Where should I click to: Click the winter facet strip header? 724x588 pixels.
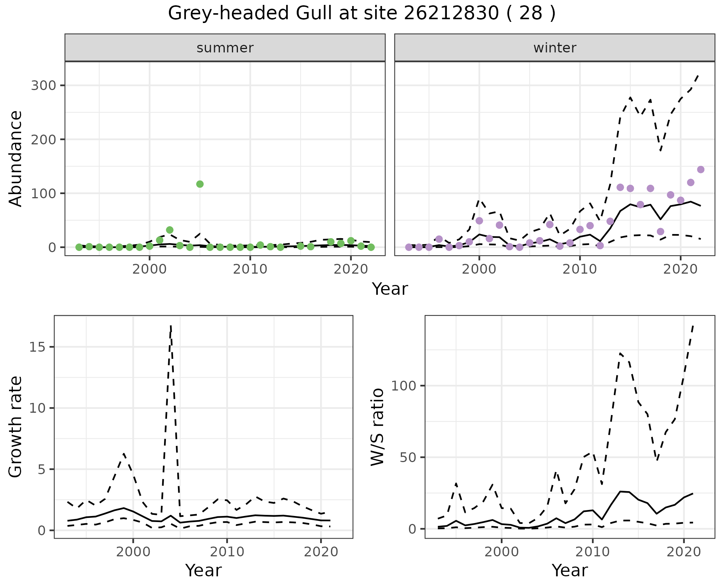[x=555, y=48]
